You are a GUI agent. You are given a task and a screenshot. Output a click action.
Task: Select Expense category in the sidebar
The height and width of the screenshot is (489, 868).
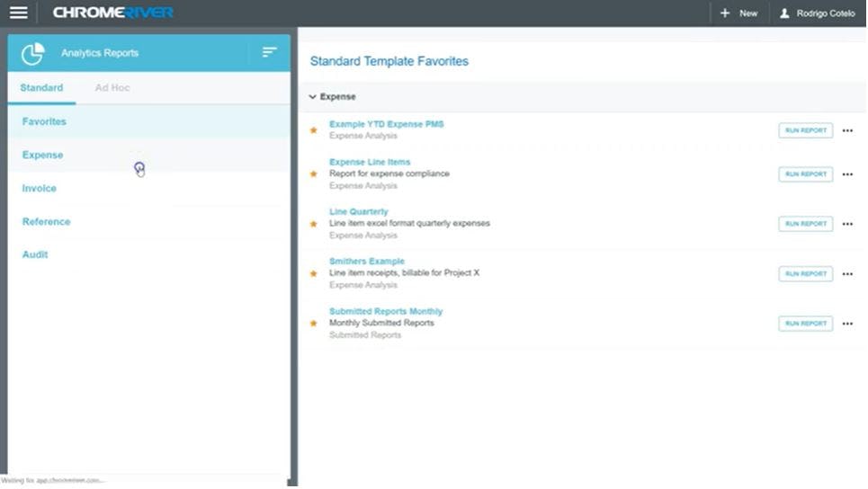pos(149,155)
